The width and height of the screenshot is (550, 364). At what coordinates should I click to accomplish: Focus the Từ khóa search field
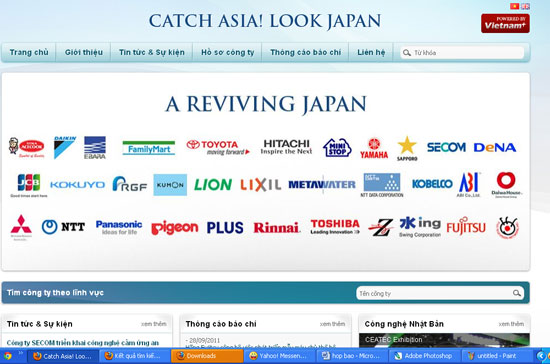coord(462,53)
